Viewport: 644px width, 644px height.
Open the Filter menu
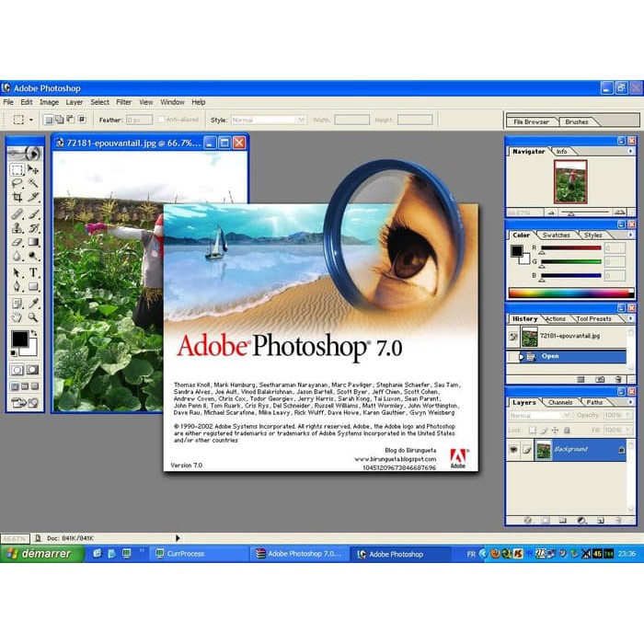(x=123, y=102)
